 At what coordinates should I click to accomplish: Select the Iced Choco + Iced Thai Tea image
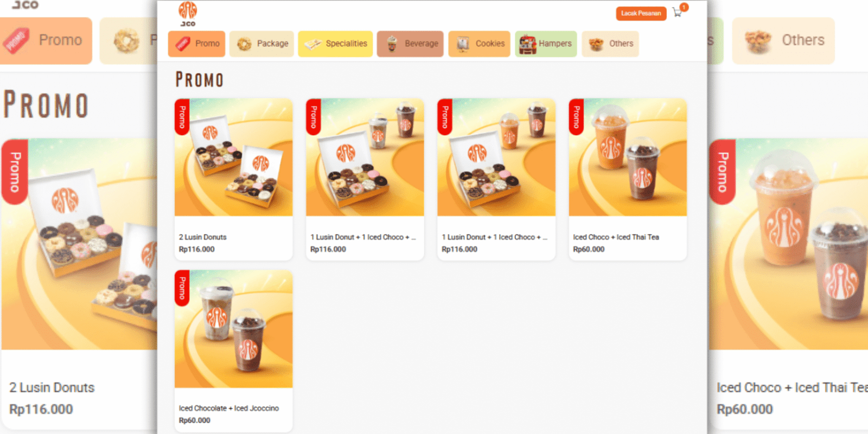click(x=628, y=157)
